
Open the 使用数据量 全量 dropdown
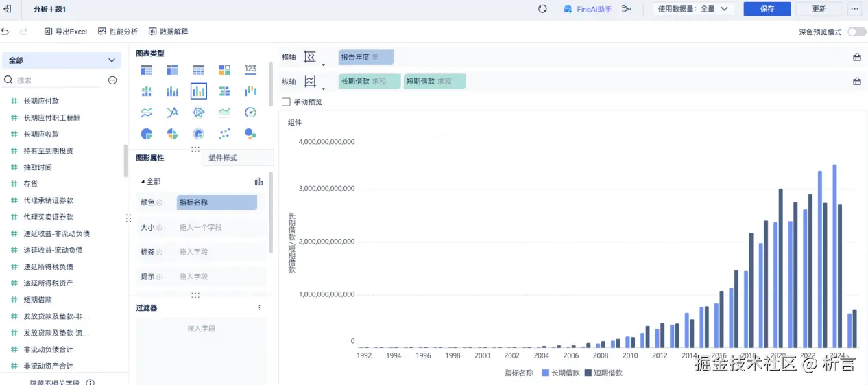[x=693, y=9]
